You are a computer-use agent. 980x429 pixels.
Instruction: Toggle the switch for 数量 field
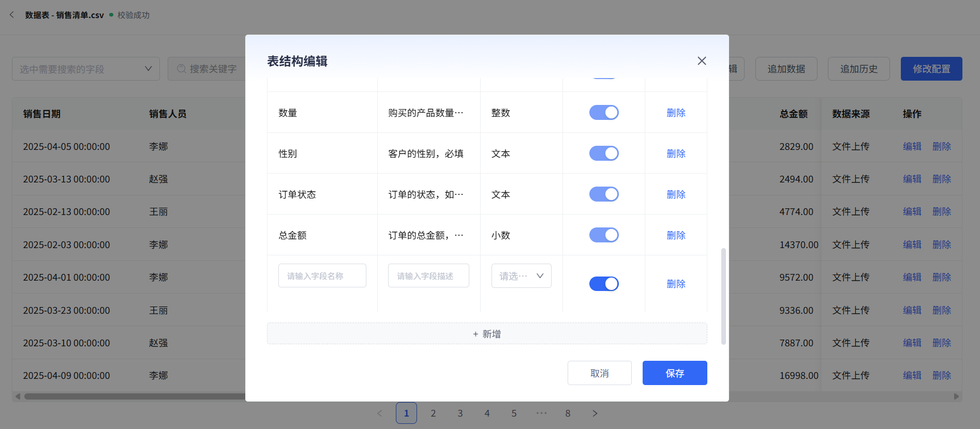tap(604, 113)
